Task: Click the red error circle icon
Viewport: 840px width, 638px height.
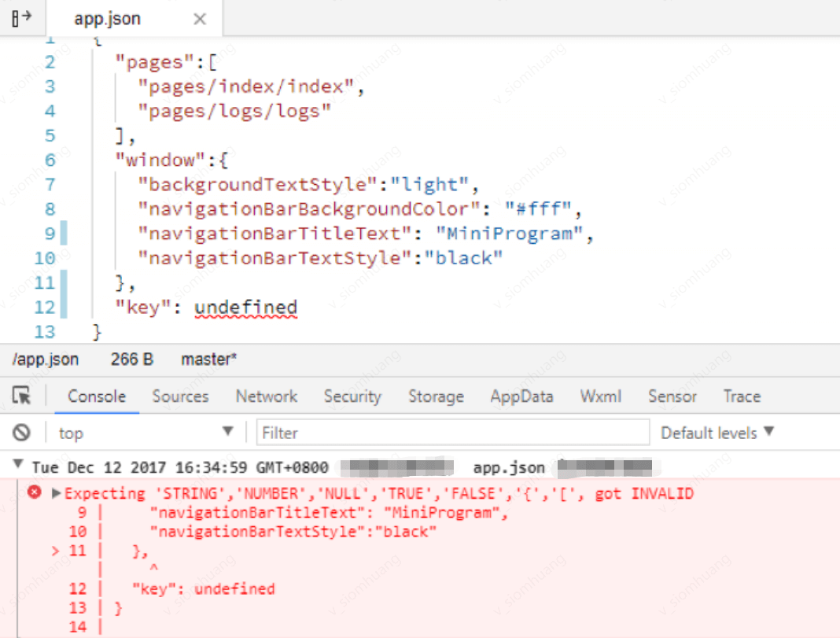Action: click(x=35, y=492)
